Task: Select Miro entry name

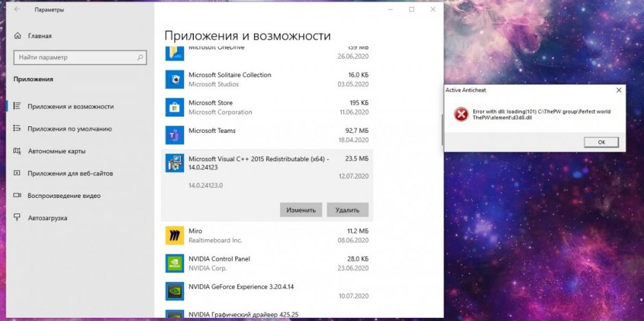Action: tap(196, 231)
